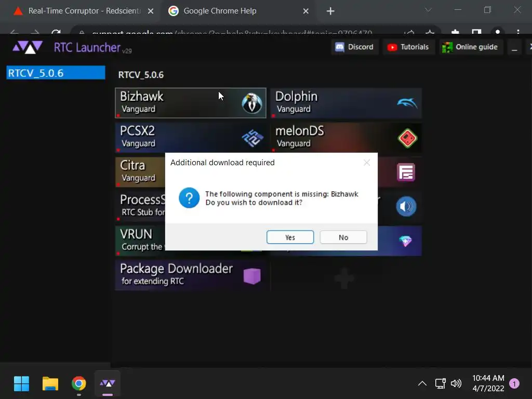
Task: Open File Explorer from taskbar
Action: [x=50, y=384]
